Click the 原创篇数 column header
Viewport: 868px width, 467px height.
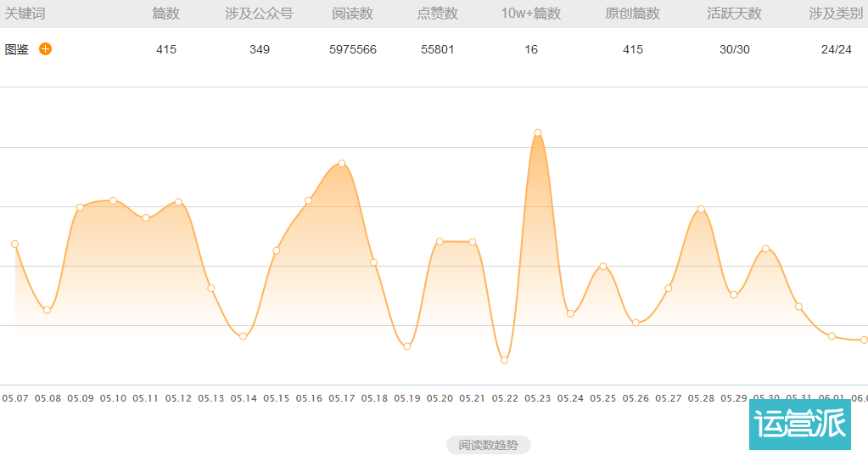pyautogui.click(x=632, y=14)
